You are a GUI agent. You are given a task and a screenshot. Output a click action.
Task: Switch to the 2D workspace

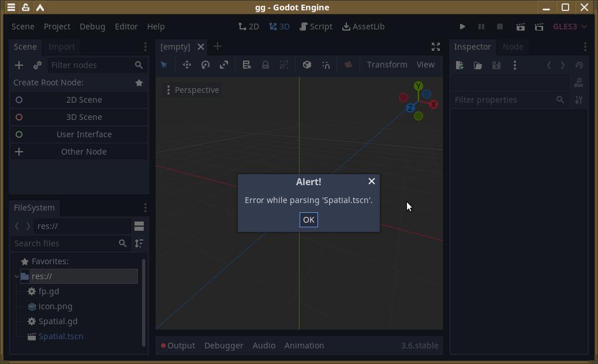tap(249, 27)
